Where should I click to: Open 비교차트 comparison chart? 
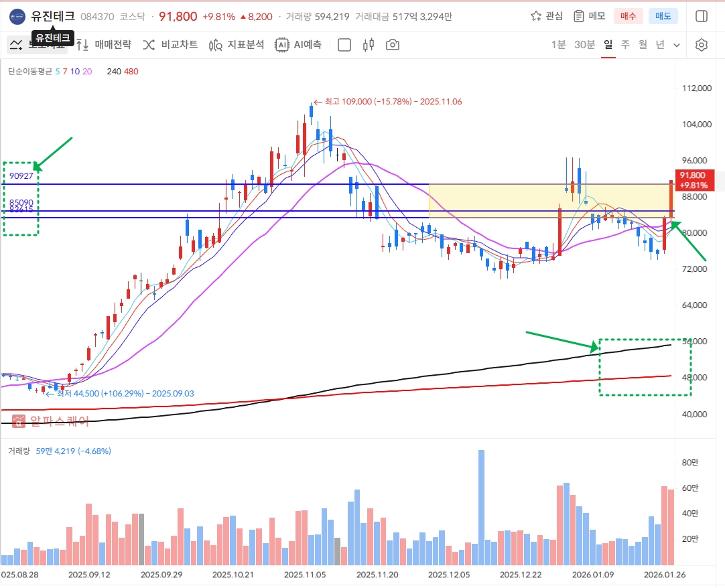(x=170, y=45)
